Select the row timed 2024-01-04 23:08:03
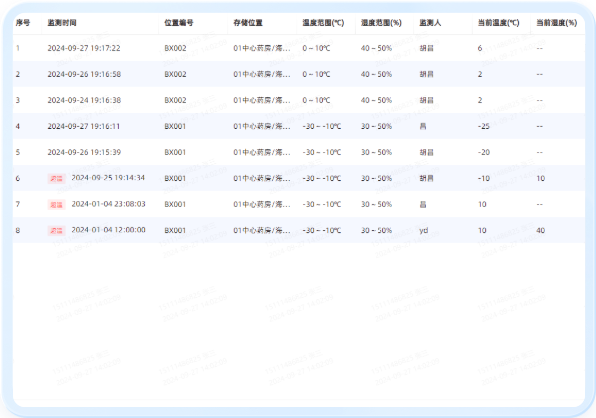The width and height of the screenshot is (596, 418). click(299, 204)
